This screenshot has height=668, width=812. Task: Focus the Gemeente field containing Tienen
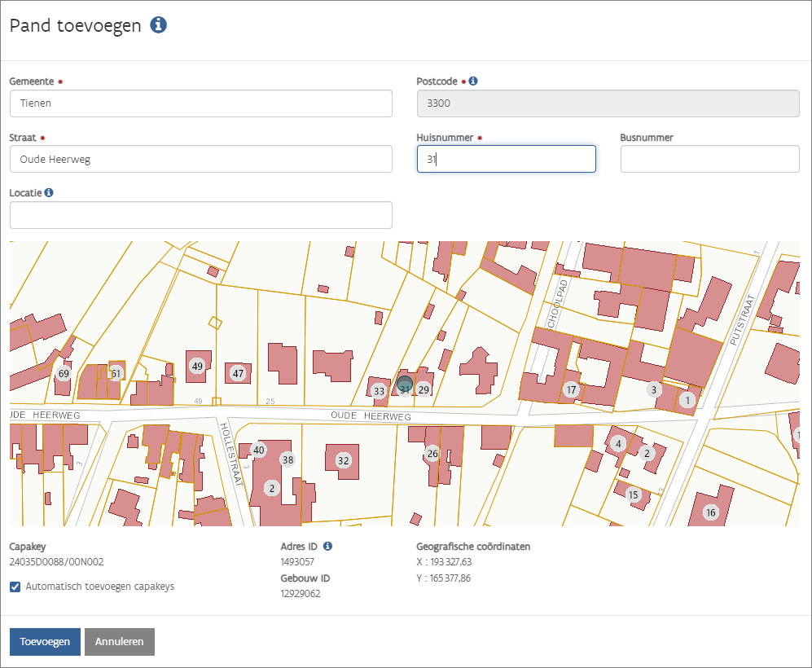tap(200, 103)
